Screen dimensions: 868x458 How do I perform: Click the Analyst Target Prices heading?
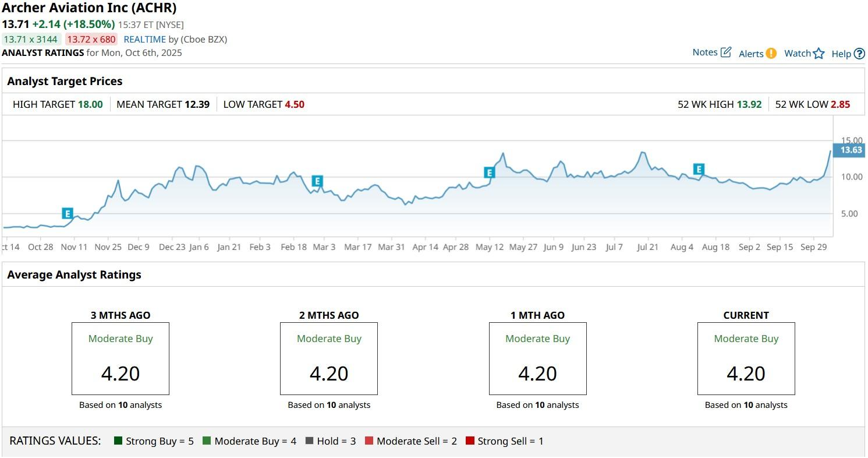65,81
